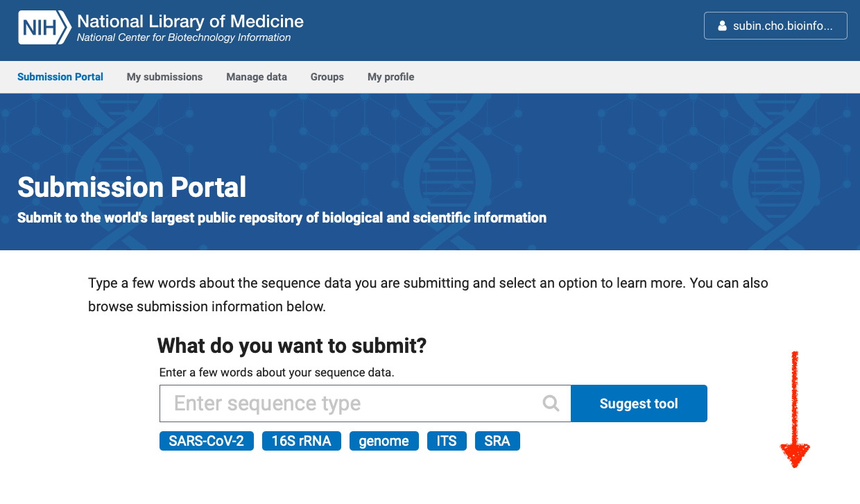
Task: Go to National Library of Medicine home
Action: 190,21
